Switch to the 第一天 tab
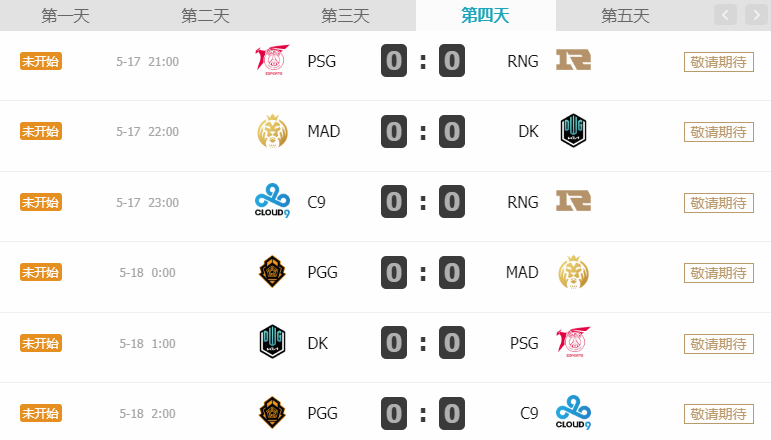The height and width of the screenshot is (440, 771). [x=65, y=16]
